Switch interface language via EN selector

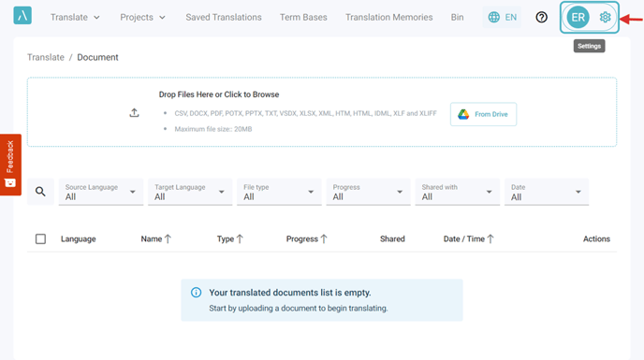click(502, 17)
